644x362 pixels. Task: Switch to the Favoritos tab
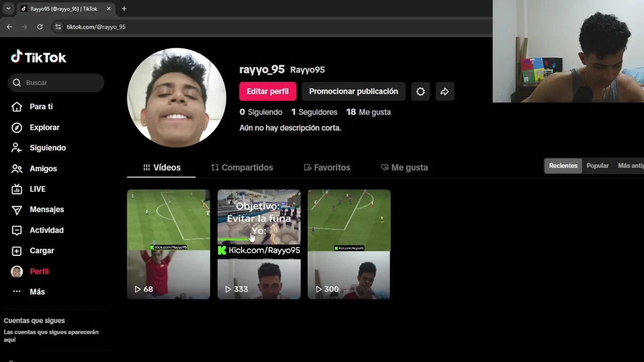click(327, 167)
